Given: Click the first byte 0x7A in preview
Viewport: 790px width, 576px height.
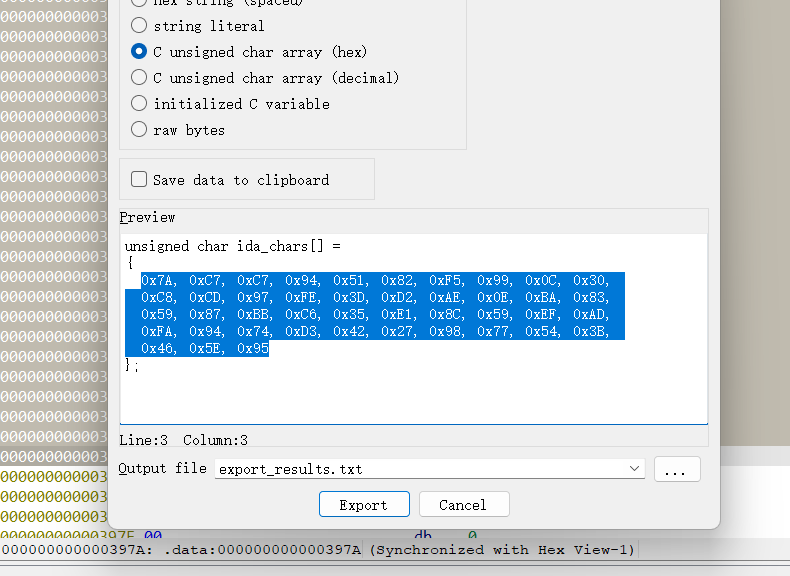Looking at the screenshot, I should (158, 281).
